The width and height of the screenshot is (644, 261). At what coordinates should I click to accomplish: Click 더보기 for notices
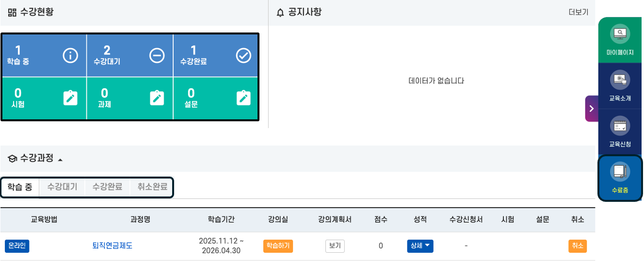point(579,13)
